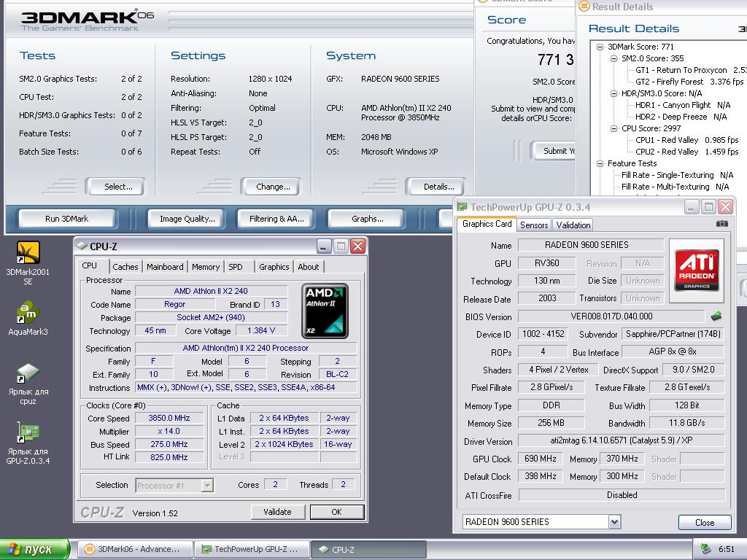
Task: Click the GPU Clock field showing 690 MHz
Action: [x=541, y=459]
